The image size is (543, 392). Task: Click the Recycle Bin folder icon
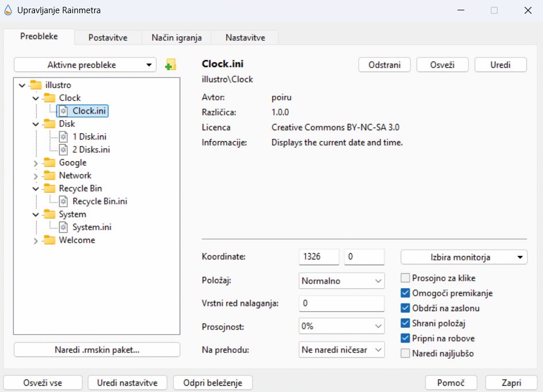click(x=49, y=188)
